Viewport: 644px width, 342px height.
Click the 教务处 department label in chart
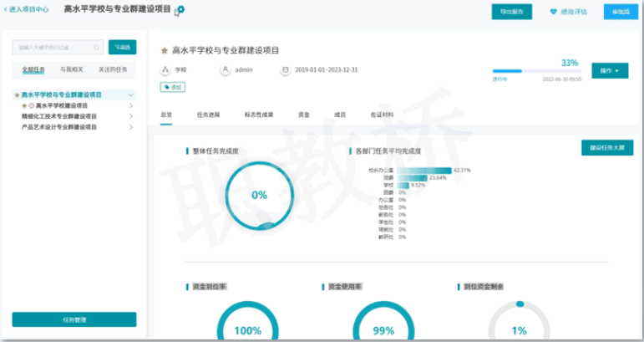[386, 215]
